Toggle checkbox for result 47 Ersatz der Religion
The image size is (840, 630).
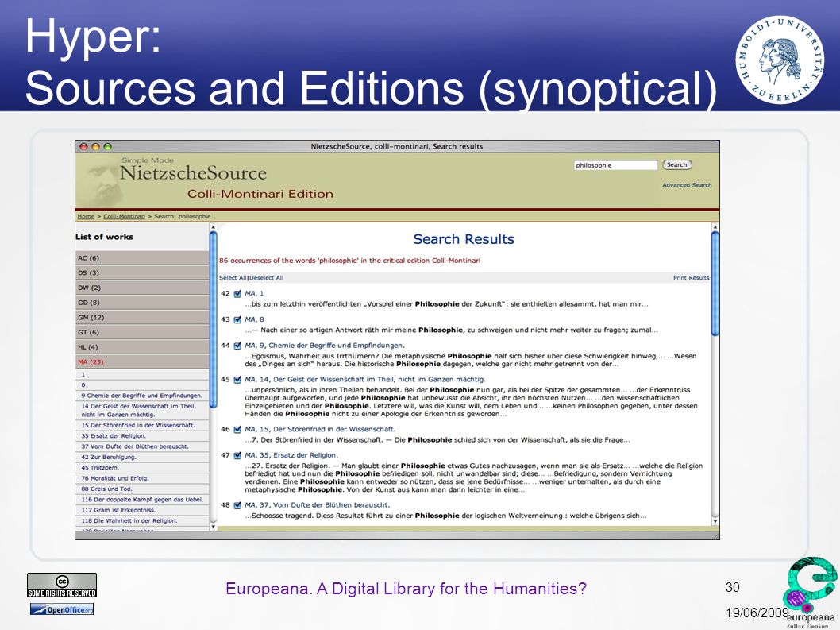click(237, 456)
